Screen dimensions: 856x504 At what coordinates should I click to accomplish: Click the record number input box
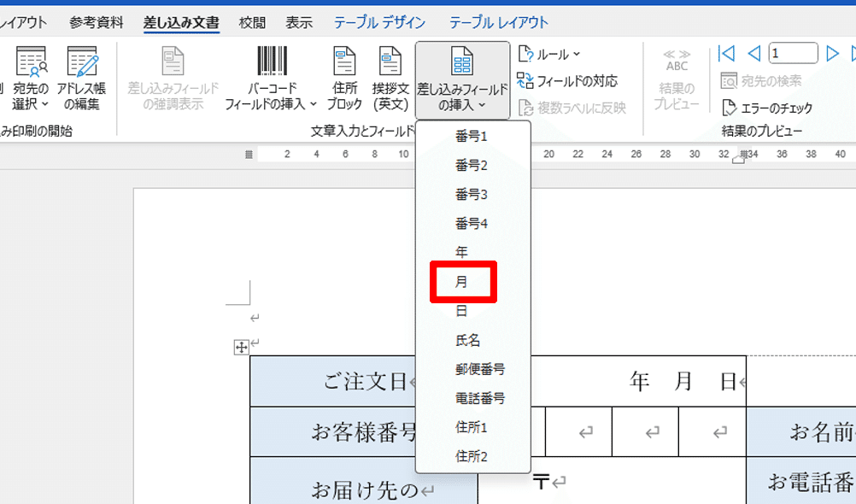click(x=793, y=52)
